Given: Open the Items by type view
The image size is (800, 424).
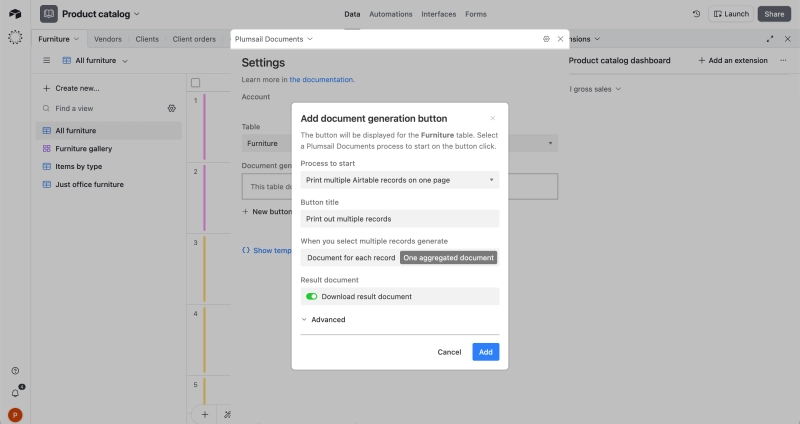Looking at the screenshot, I should [x=109, y=166].
